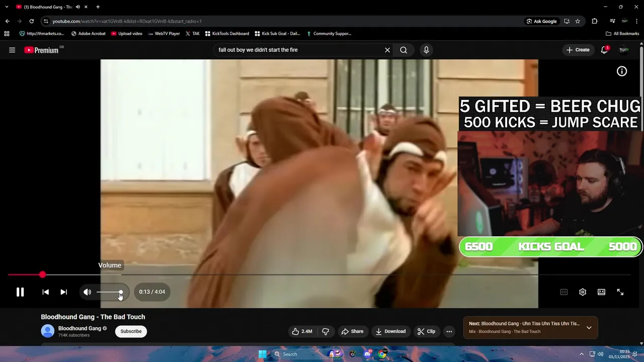The width and height of the screenshot is (644, 362).
Task: Open the Create button
Action: (578, 50)
